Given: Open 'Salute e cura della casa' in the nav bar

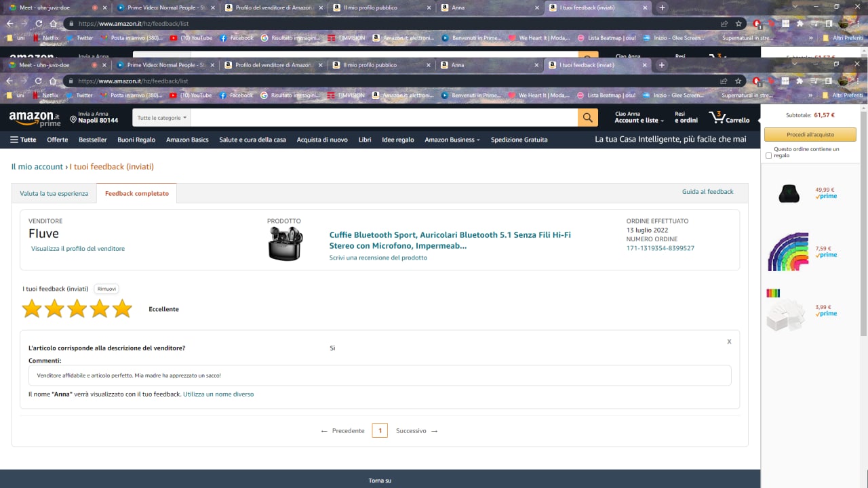Looking at the screenshot, I should point(252,140).
